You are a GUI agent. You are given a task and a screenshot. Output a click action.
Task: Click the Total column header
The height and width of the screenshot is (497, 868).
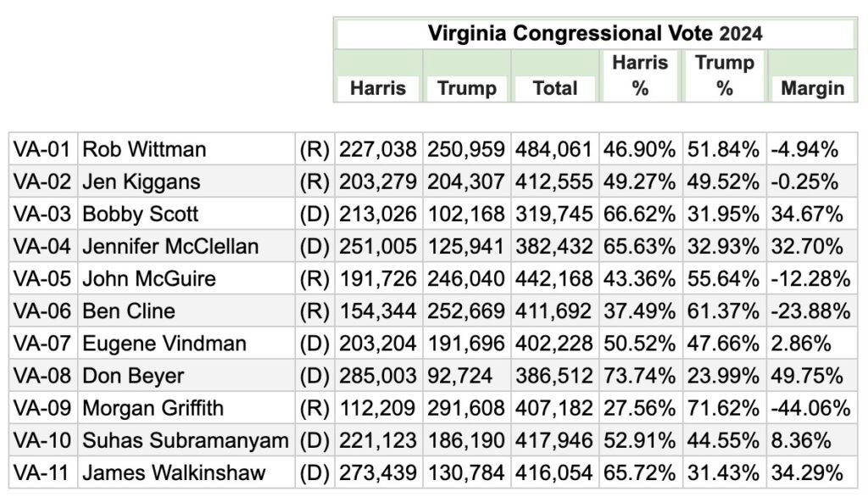(554, 88)
